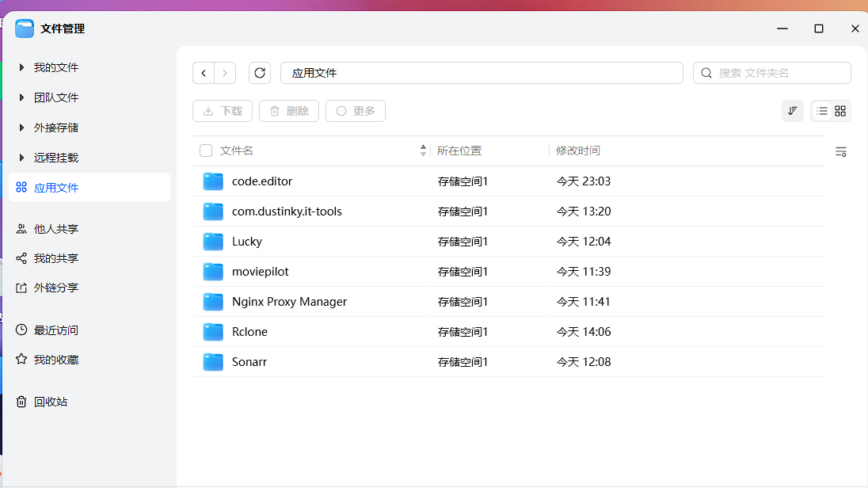The width and height of the screenshot is (868, 488).
Task: Go back using the left arrow button
Action: (x=204, y=73)
